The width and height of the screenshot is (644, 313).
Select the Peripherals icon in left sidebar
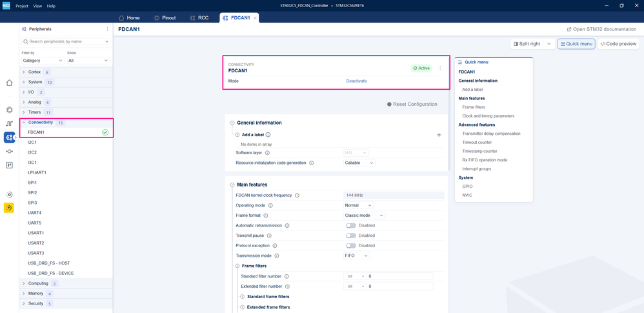9,137
